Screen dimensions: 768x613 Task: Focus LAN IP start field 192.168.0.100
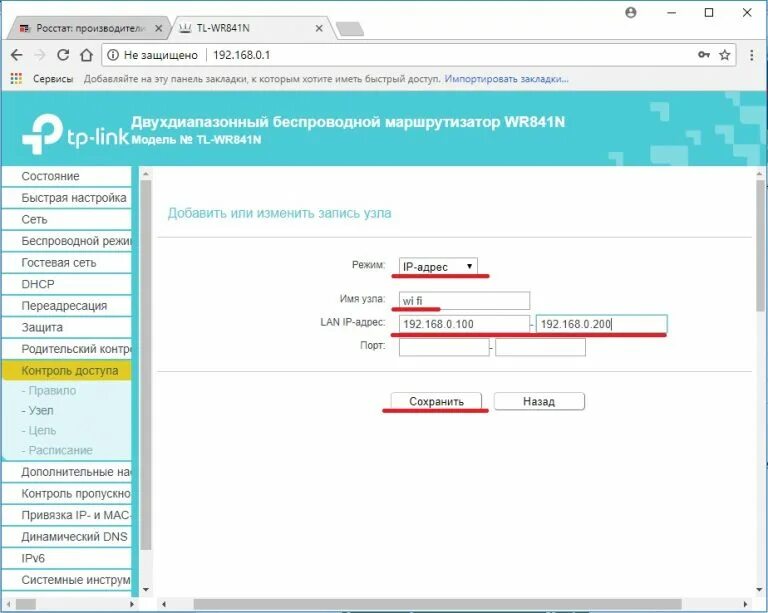click(464, 324)
